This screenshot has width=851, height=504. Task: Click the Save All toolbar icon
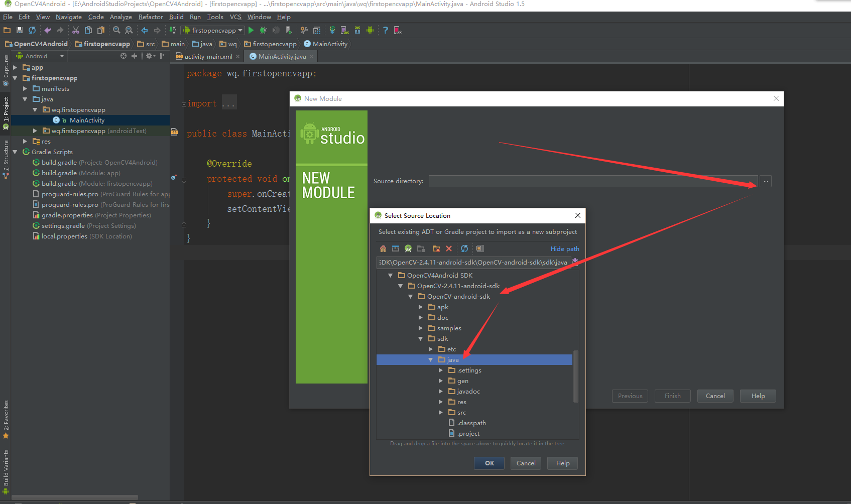click(x=20, y=30)
